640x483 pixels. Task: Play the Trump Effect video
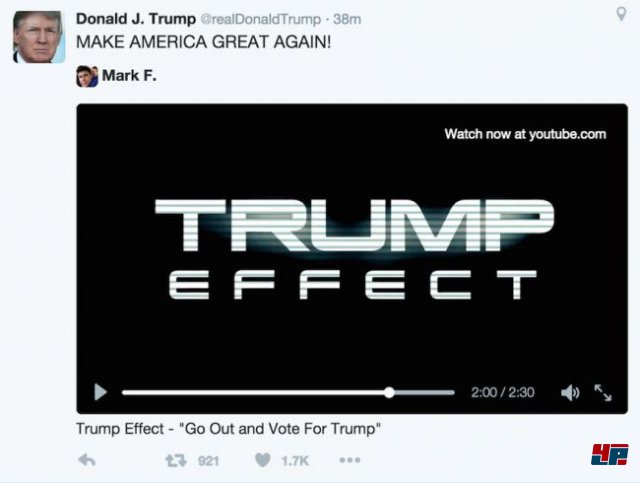pyautogui.click(x=100, y=392)
